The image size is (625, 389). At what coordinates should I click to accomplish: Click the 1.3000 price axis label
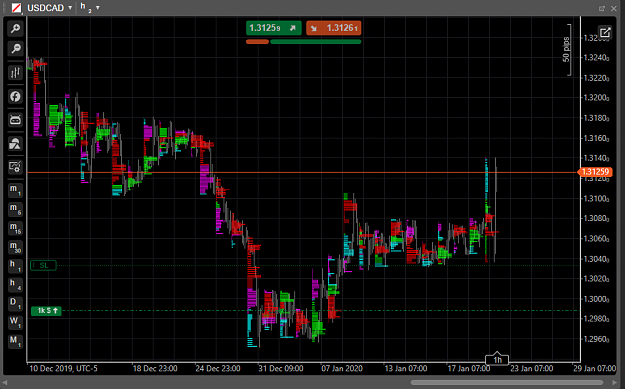click(x=596, y=299)
